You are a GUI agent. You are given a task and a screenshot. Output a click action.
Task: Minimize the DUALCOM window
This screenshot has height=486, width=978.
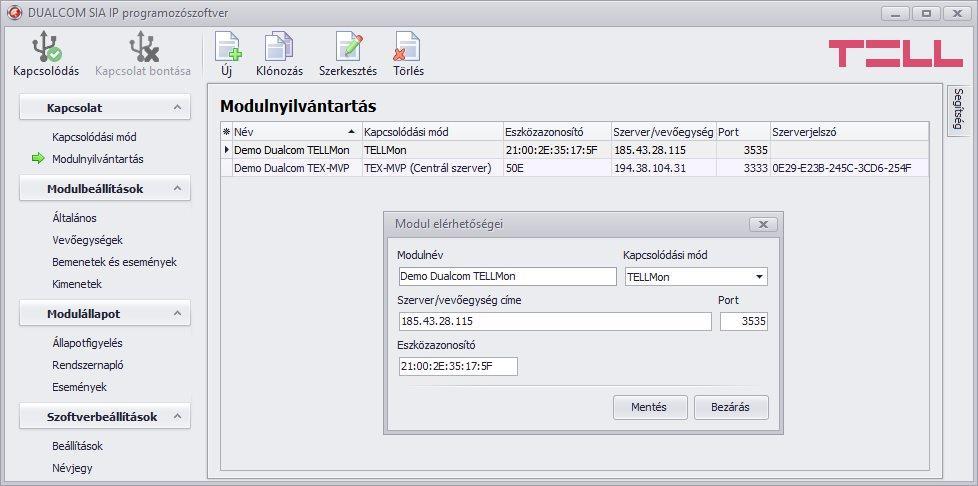(x=896, y=13)
